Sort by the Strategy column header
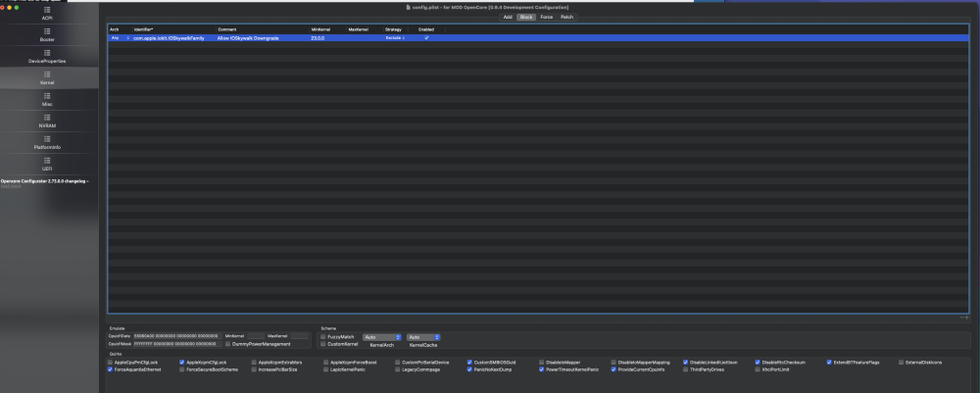 click(x=395, y=29)
